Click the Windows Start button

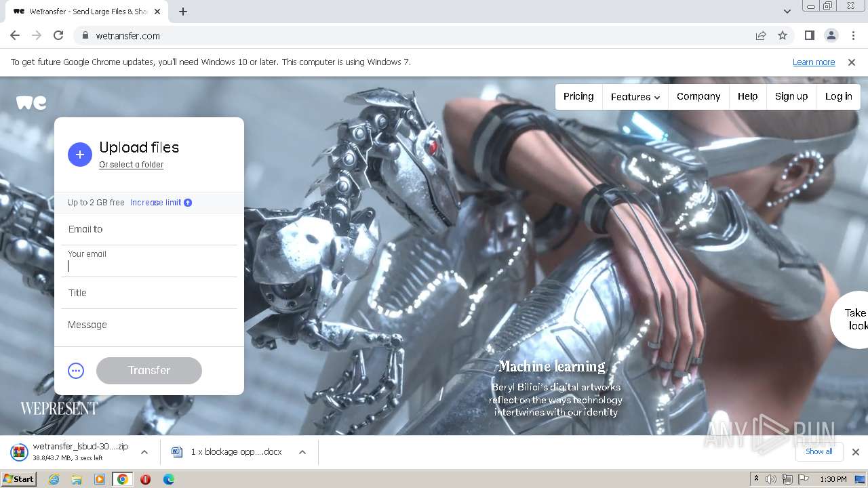tap(19, 479)
